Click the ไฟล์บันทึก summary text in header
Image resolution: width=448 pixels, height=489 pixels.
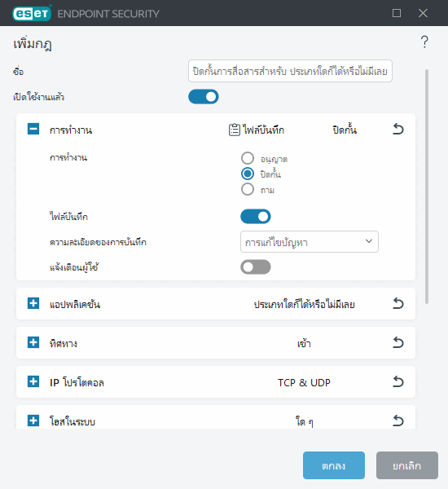[264, 130]
